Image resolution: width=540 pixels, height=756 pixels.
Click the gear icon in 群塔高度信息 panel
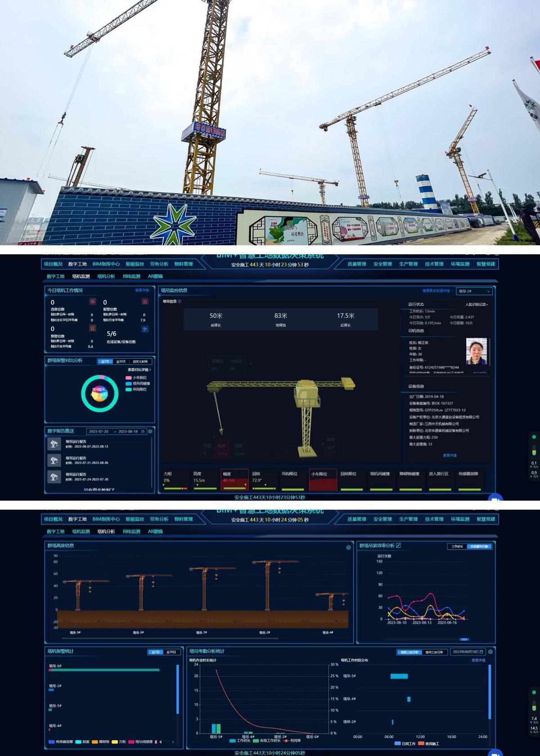(348, 548)
